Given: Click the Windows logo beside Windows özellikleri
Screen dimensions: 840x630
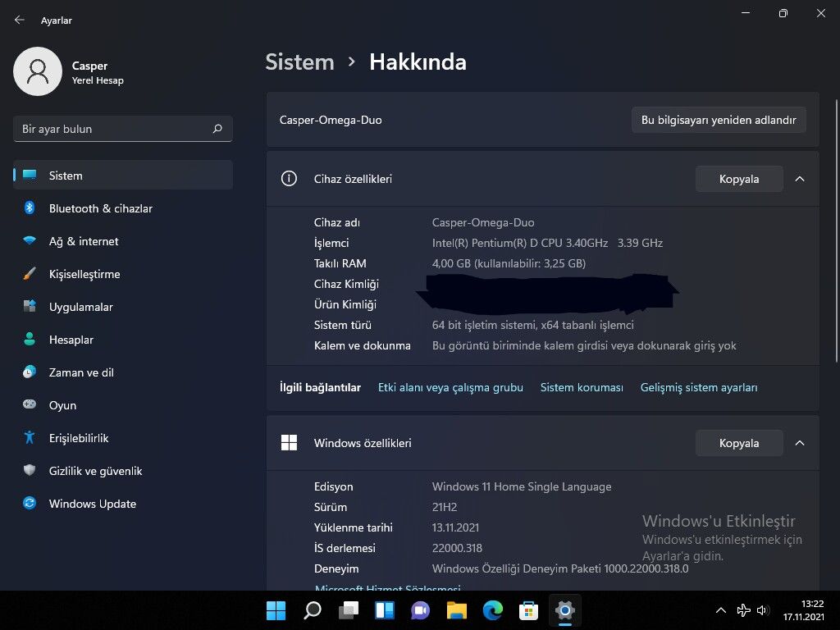Looking at the screenshot, I should (289, 442).
